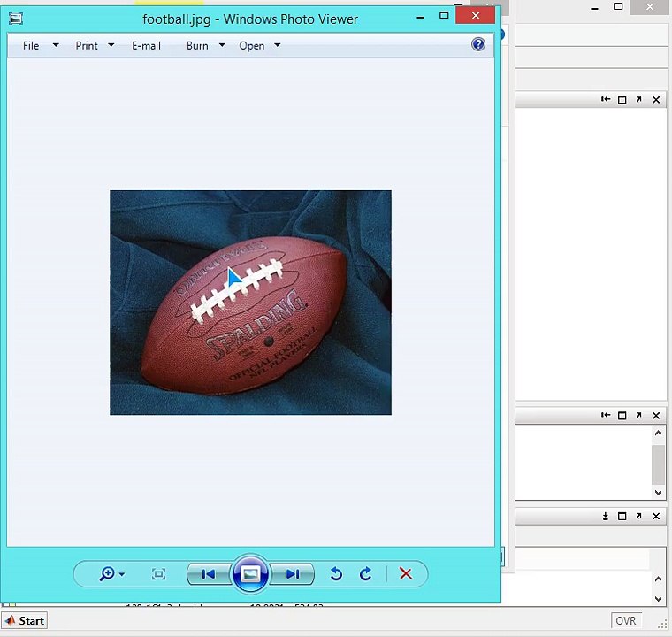Undock the bottom MATLAB panel

tap(638, 516)
